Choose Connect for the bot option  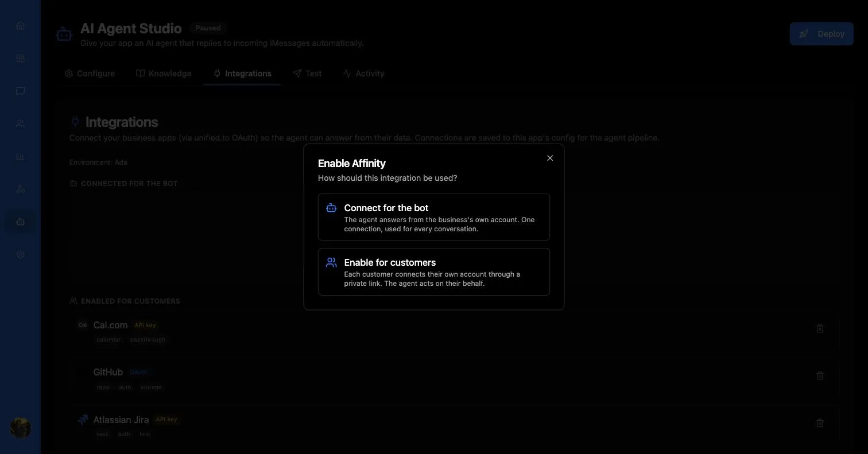[x=434, y=217]
